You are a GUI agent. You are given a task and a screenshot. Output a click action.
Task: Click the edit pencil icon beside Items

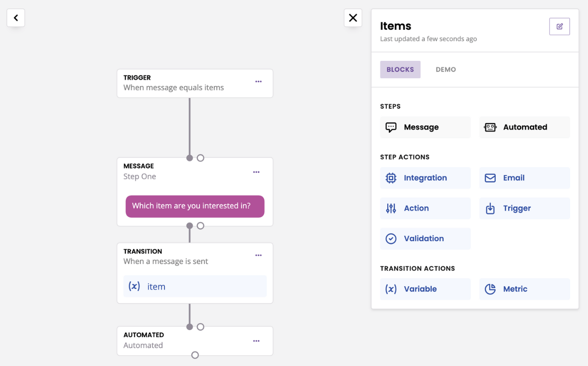559,27
